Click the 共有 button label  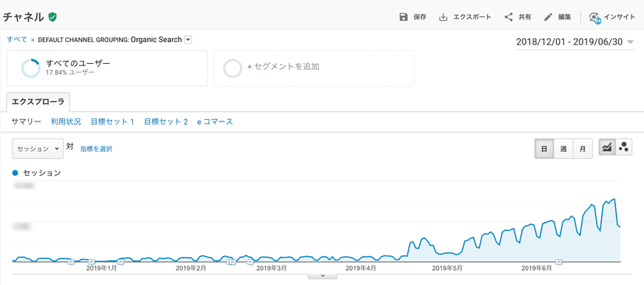click(x=524, y=17)
